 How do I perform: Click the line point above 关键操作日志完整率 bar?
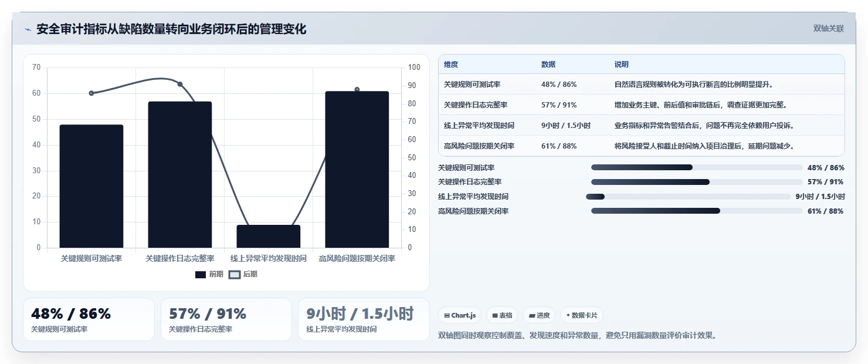(x=180, y=84)
